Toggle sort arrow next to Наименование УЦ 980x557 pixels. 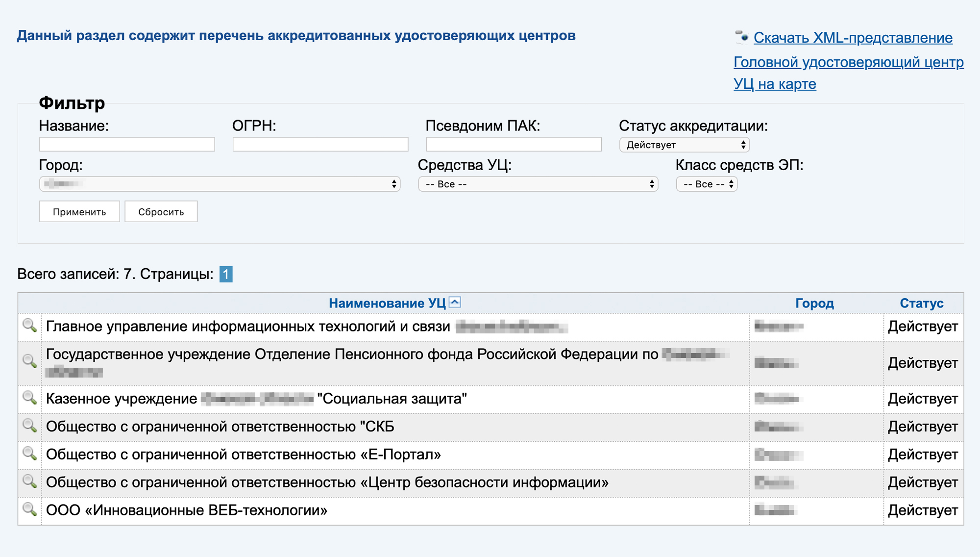pos(455,302)
